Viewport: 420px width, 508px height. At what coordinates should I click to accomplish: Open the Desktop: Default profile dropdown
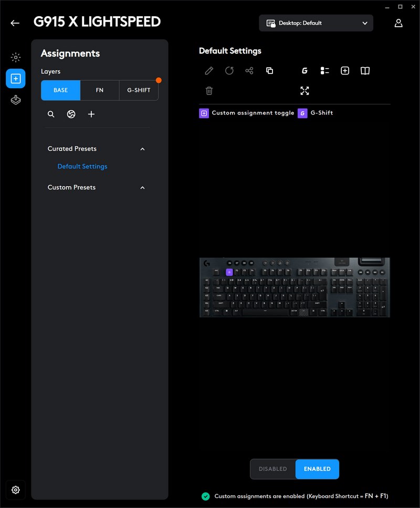[316, 23]
